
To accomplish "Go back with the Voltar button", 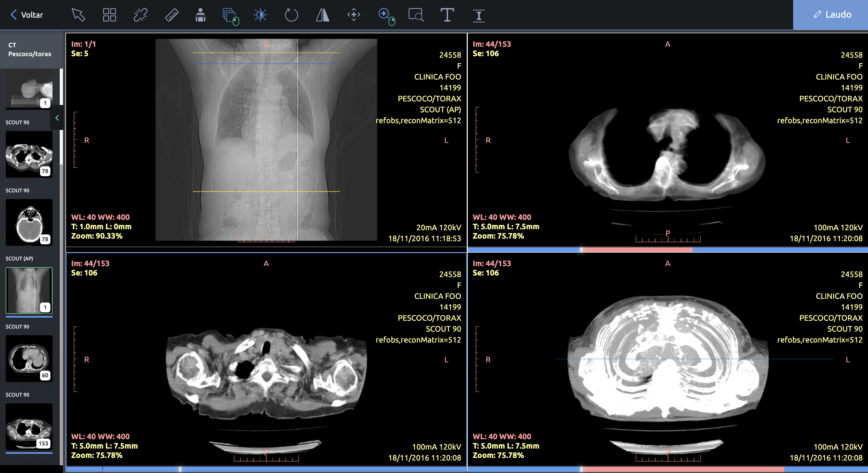I will click(27, 15).
